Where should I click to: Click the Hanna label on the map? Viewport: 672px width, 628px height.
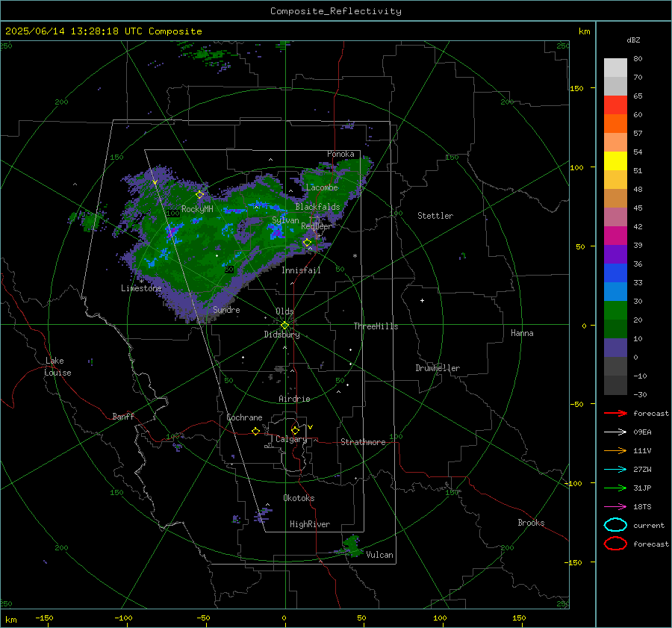click(522, 333)
